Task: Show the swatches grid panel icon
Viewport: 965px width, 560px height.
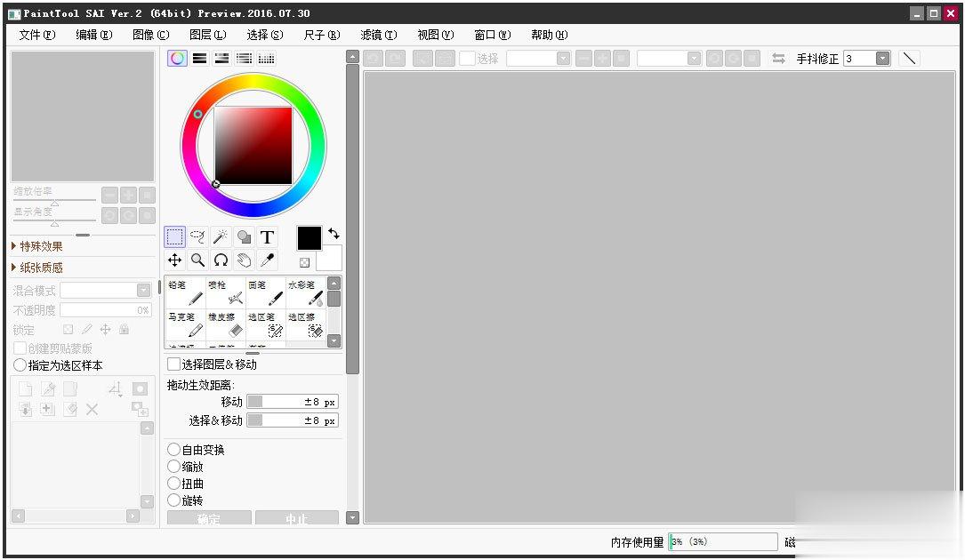Action: pos(266,59)
